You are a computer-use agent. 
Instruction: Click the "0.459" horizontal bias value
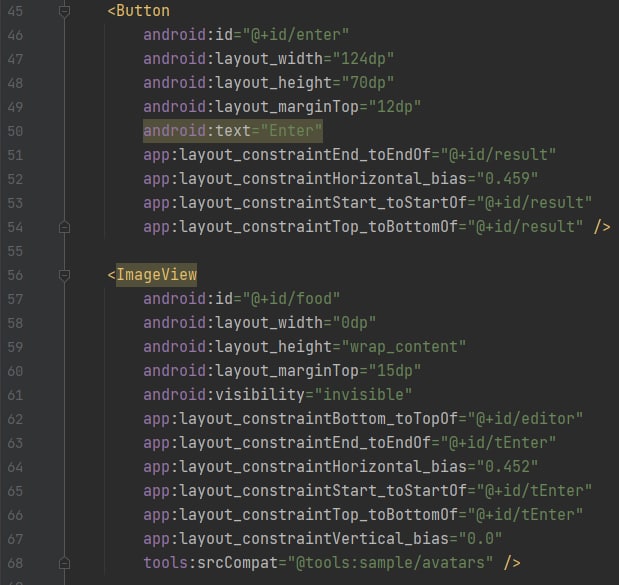[x=507, y=179]
